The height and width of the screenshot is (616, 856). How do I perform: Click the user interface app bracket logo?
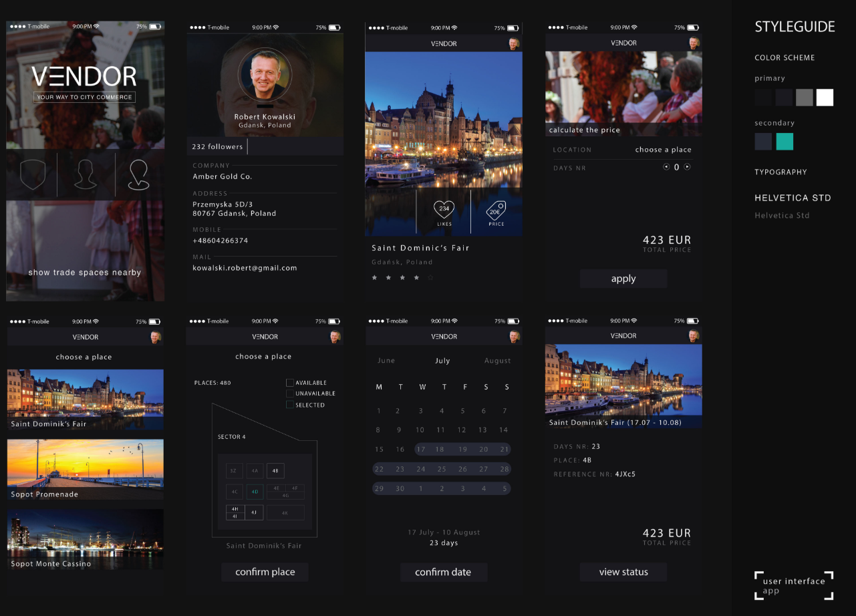794,585
